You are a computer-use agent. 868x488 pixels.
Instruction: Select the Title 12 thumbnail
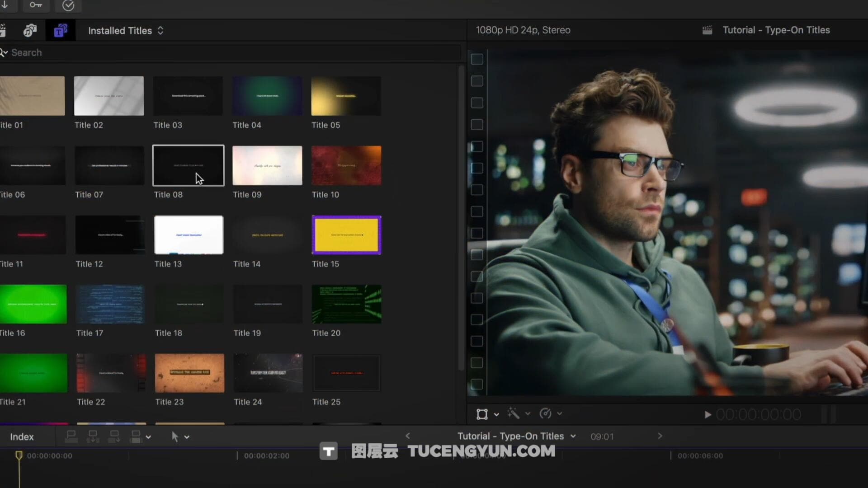[110, 235]
